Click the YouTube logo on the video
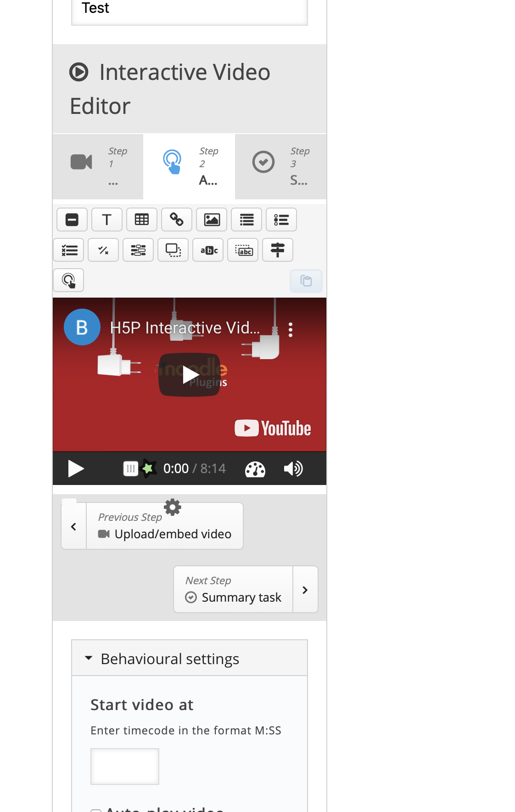 coord(273,428)
